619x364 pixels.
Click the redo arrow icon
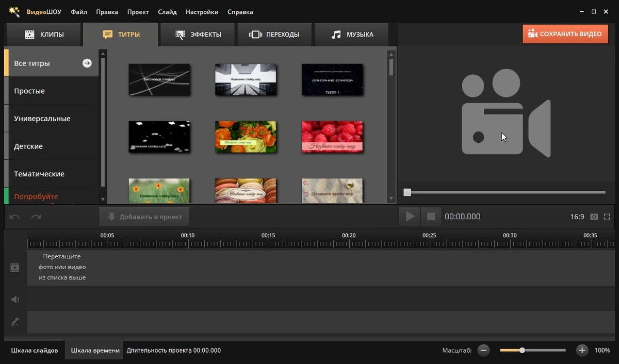(x=36, y=217)
